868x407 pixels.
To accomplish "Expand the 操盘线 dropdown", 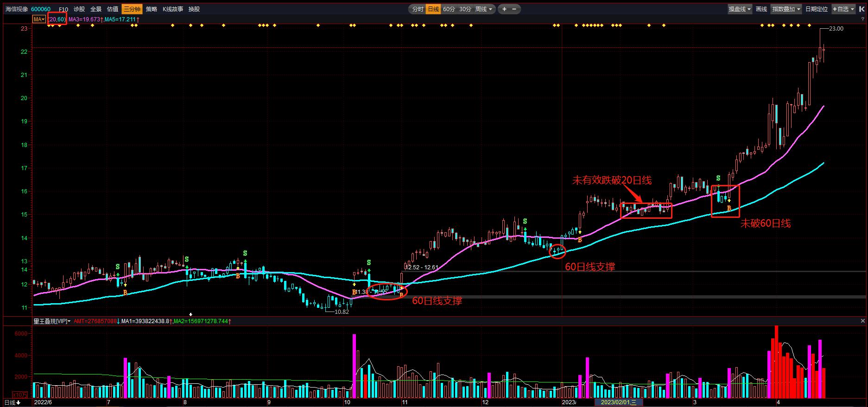I will pos(740,9).
